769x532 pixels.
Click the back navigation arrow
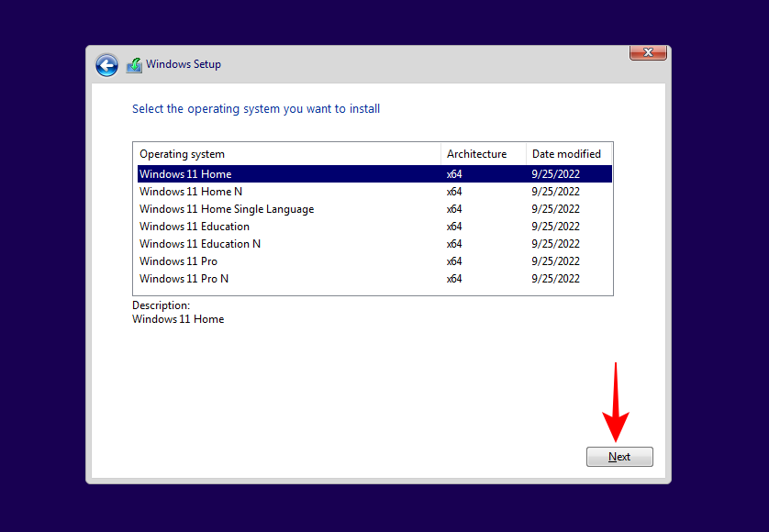coord(106,65)
